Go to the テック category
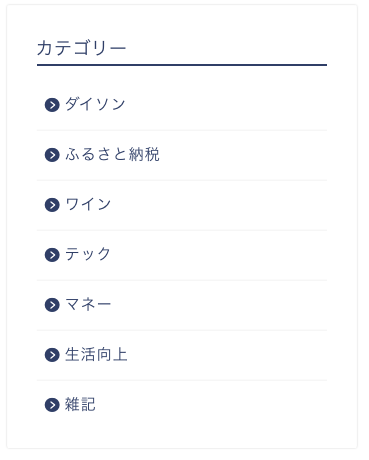The image size is (369, 460). tap(88, 254)
